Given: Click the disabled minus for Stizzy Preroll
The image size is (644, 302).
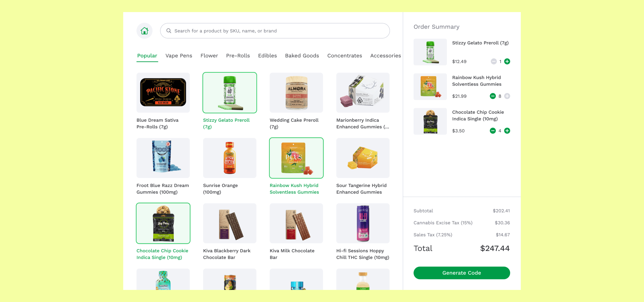Looking at the screenshot, I should 494,61.
